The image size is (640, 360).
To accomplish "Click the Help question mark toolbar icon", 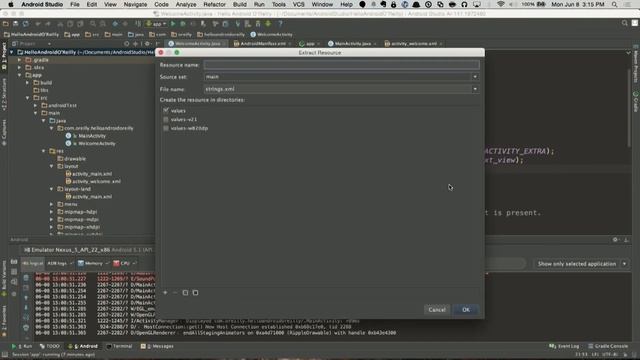I will click(x=280, y=24).
